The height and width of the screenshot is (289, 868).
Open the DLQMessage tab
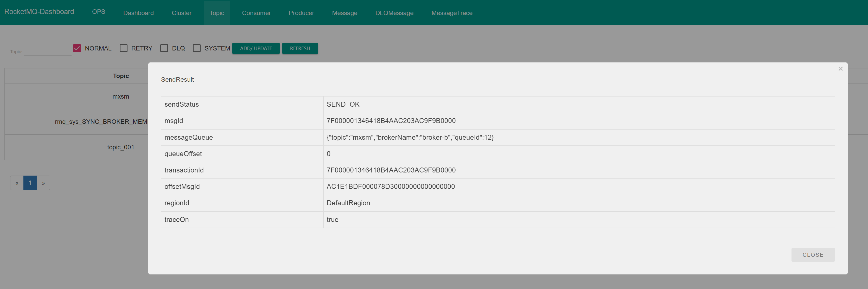(x=394, y=13)
